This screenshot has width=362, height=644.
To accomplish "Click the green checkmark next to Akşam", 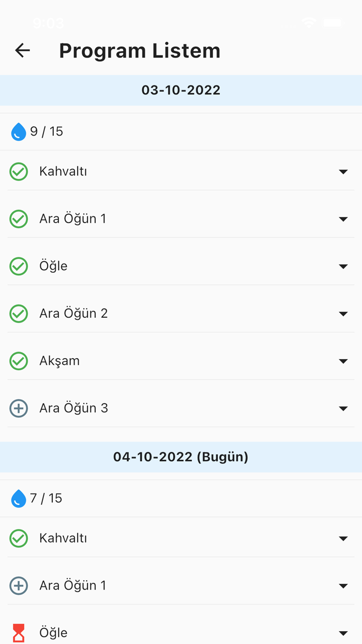I will coord(18,361).
